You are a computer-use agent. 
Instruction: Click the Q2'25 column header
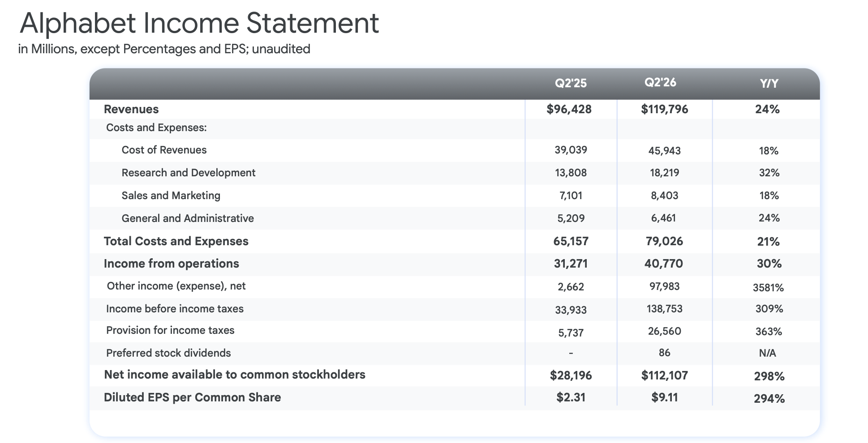(x=571, y=83)
